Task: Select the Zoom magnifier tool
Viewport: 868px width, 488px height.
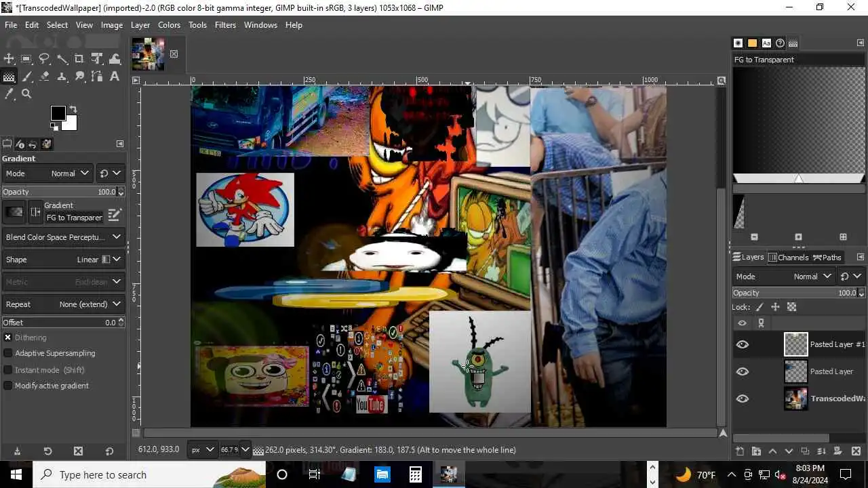Action: 27,94
